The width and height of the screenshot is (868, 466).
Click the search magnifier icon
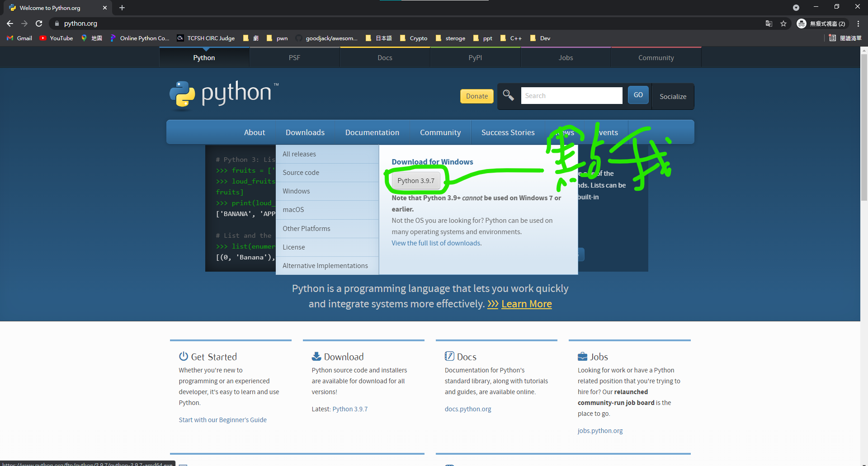click(x=509, y=95)
